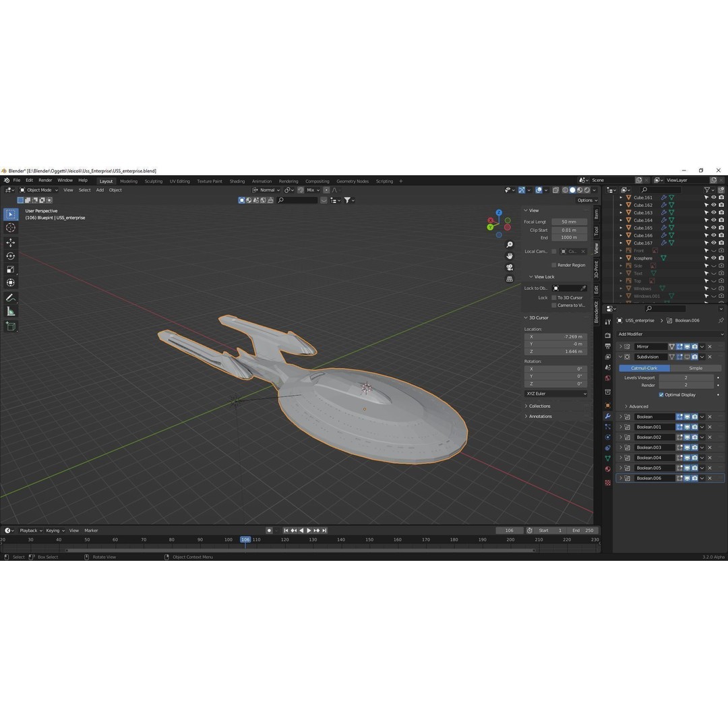
Task: Open the Render properties tab icon
Action: coord(608,335)
